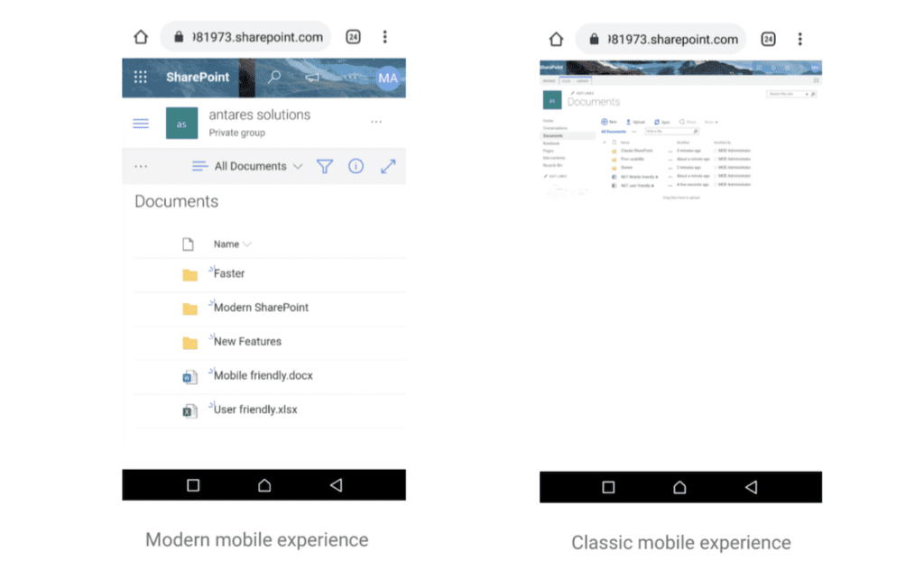Open User friendly.xlsx file
The height and width of the screenshot is (579, 924).
click(x=255, y=410)
